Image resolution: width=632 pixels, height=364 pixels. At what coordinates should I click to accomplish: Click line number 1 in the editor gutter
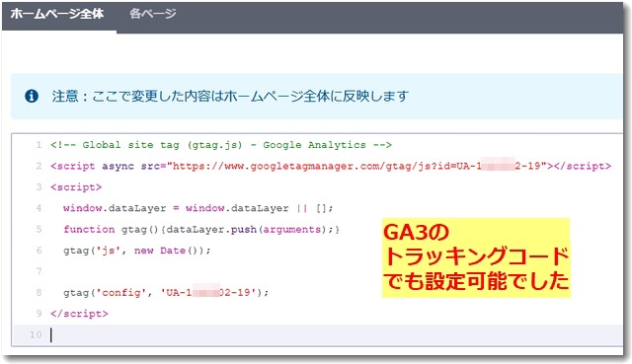(39, 145)
